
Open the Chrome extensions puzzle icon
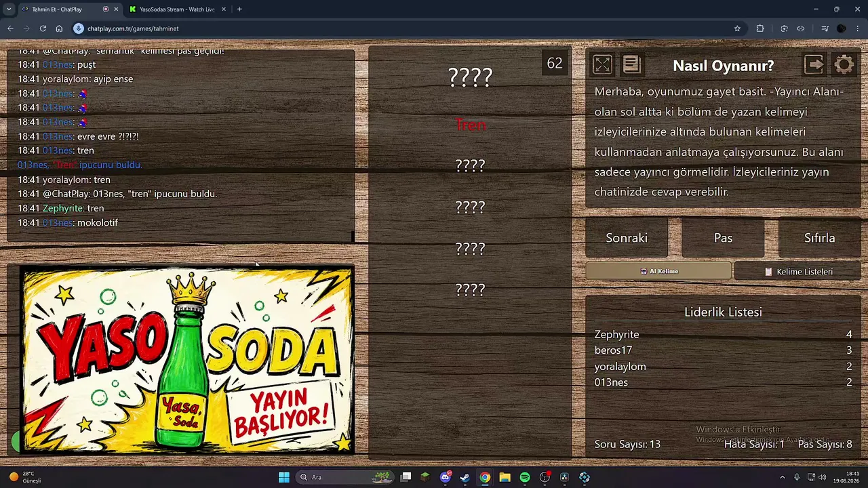[x=760, y=28]
